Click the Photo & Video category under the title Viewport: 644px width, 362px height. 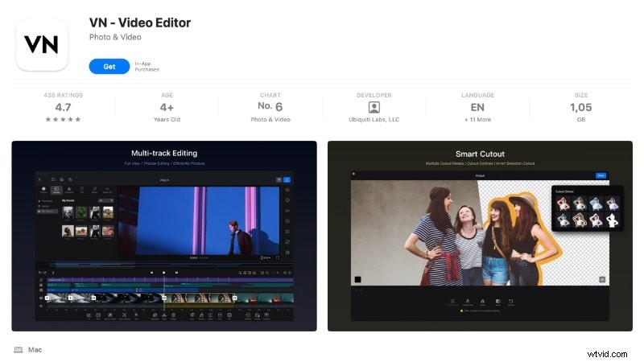click(115, 37)
